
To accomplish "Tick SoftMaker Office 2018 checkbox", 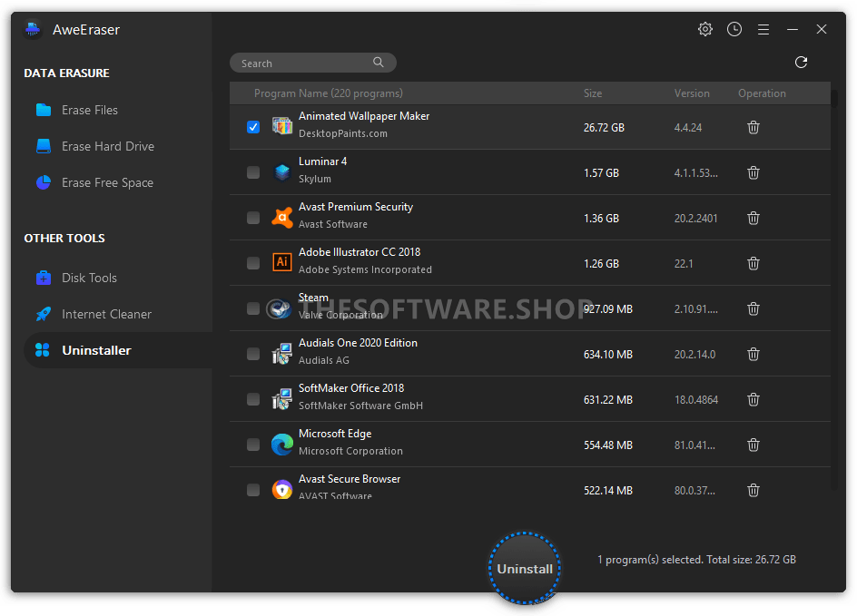I will click(253, 399).
